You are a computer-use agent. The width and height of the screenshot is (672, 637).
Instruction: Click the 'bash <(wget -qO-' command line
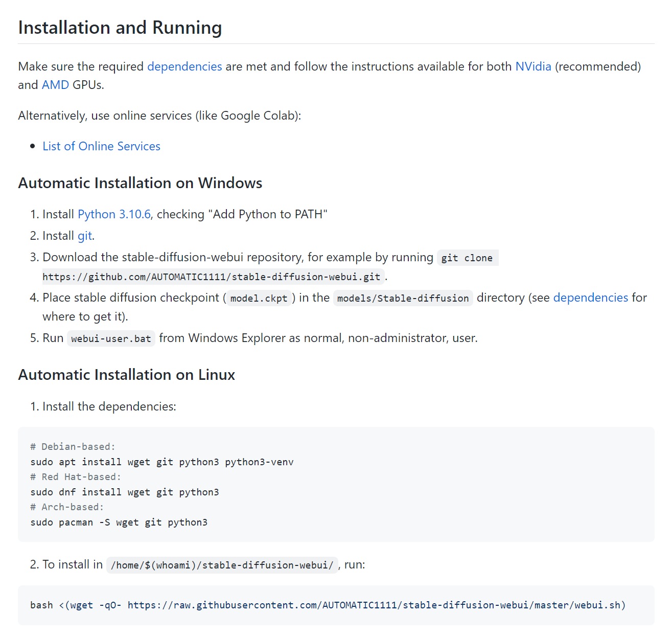click(328, 605)
